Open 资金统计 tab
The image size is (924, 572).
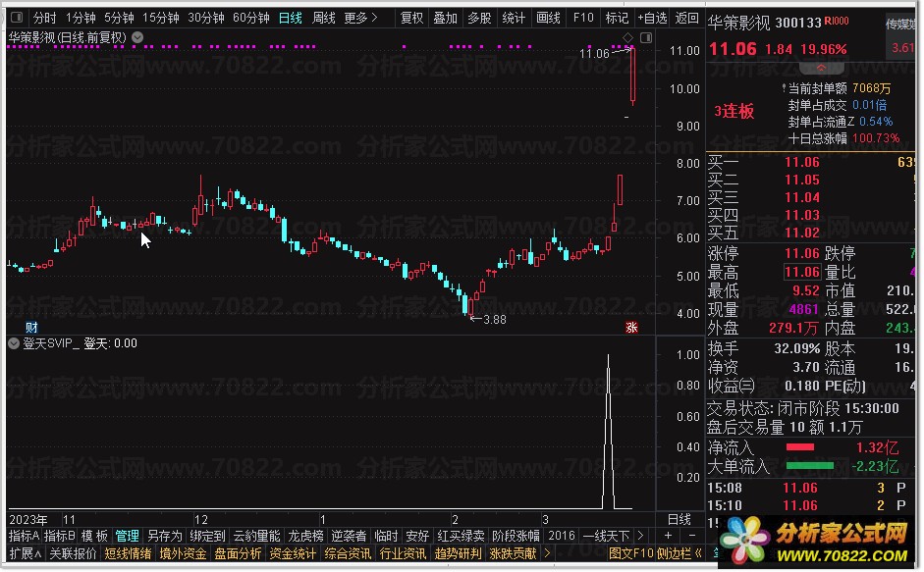point(293,553)
